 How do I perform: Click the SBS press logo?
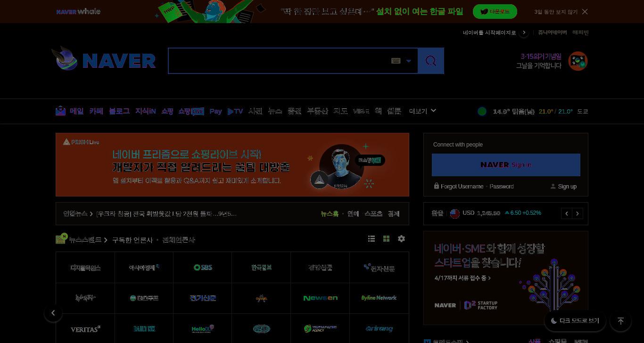coord(203,267)
